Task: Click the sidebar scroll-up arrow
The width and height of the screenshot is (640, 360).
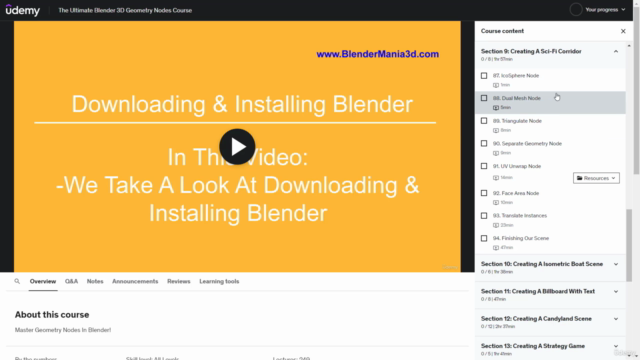Action: click(x=629, y=46)
